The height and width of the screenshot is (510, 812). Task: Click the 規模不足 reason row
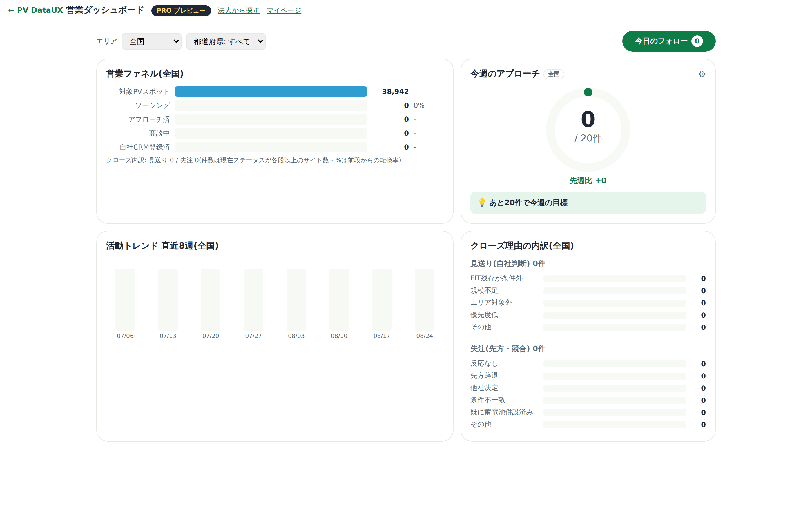coord(588,290)
